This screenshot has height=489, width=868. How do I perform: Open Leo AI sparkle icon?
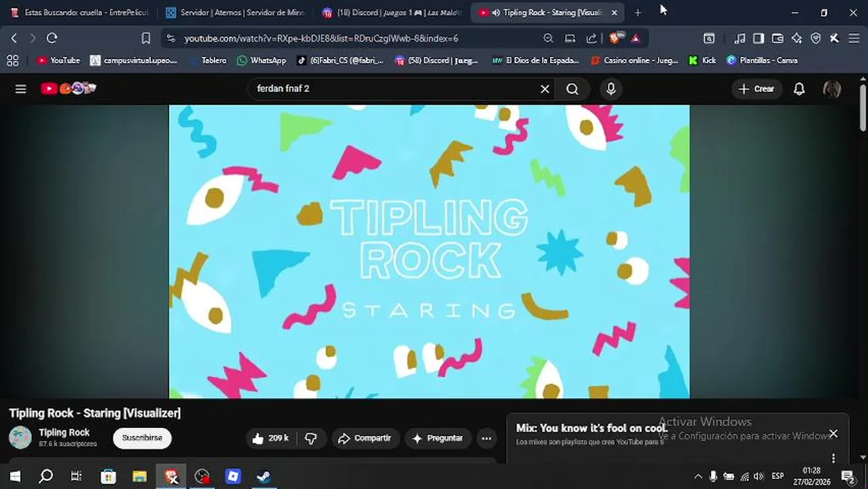point(797,39)
